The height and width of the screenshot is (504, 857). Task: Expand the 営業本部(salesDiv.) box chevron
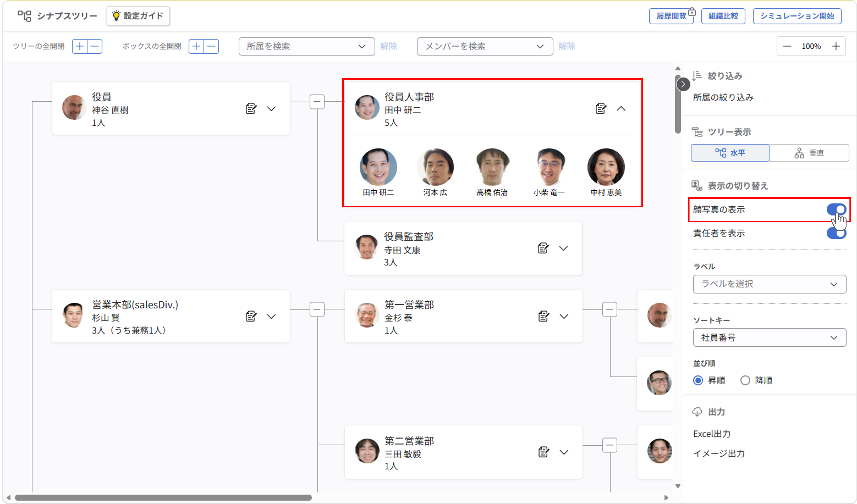271,316
